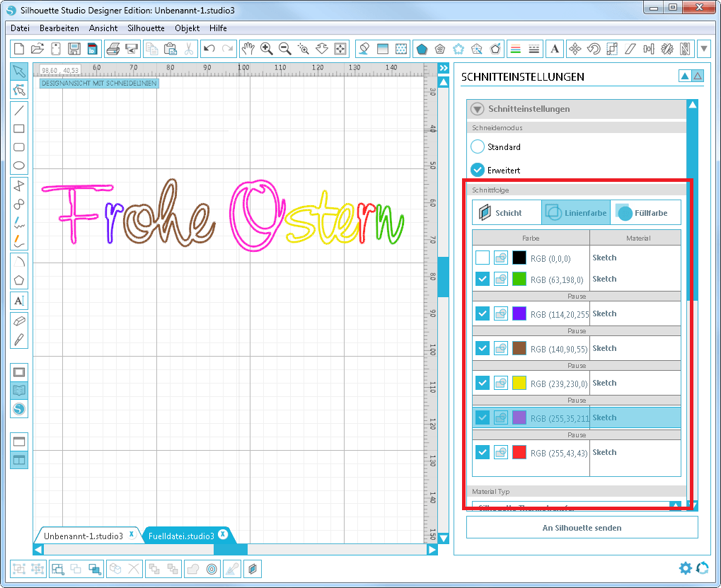Screen dimensions: 721x588
Task: Select the Ellipse drawing tool
Action: (x=19, y=166)
